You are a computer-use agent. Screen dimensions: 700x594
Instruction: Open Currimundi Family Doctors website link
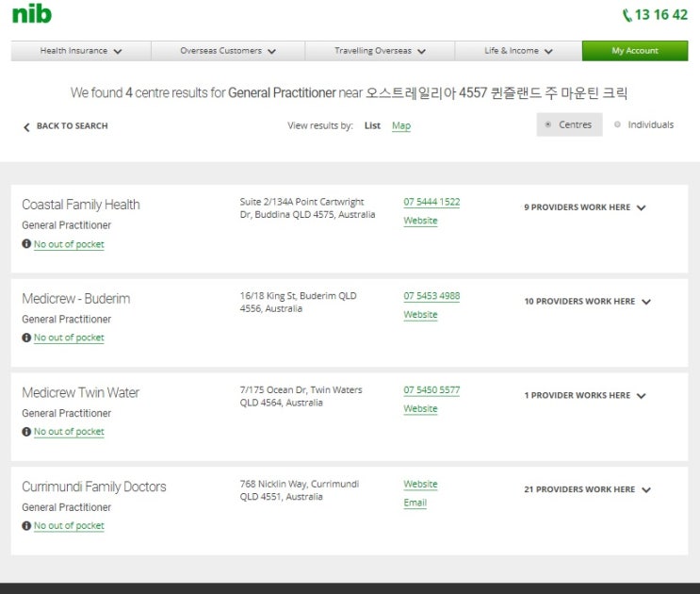click(x=420, y=484)
